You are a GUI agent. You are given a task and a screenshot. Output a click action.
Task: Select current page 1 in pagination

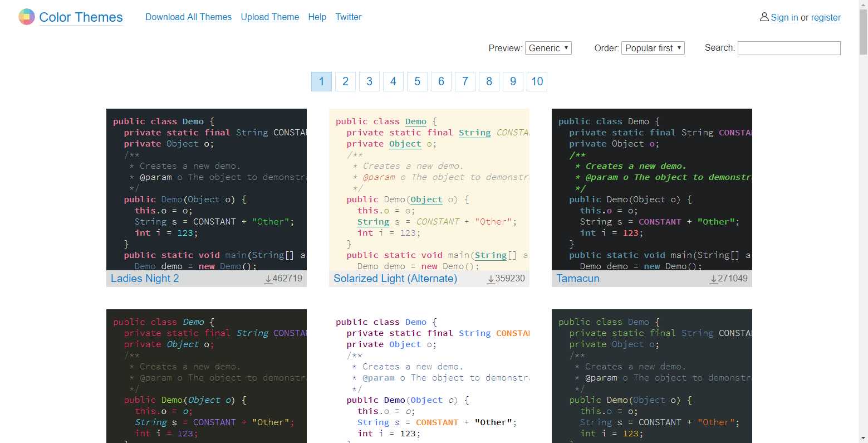321,81
